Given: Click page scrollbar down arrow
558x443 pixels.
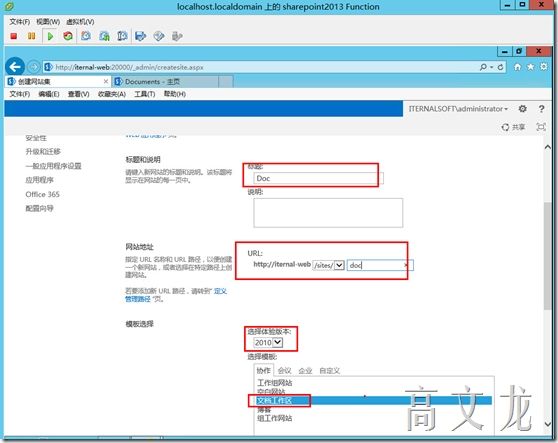Looking at the screenshot, I should point(548,423).
